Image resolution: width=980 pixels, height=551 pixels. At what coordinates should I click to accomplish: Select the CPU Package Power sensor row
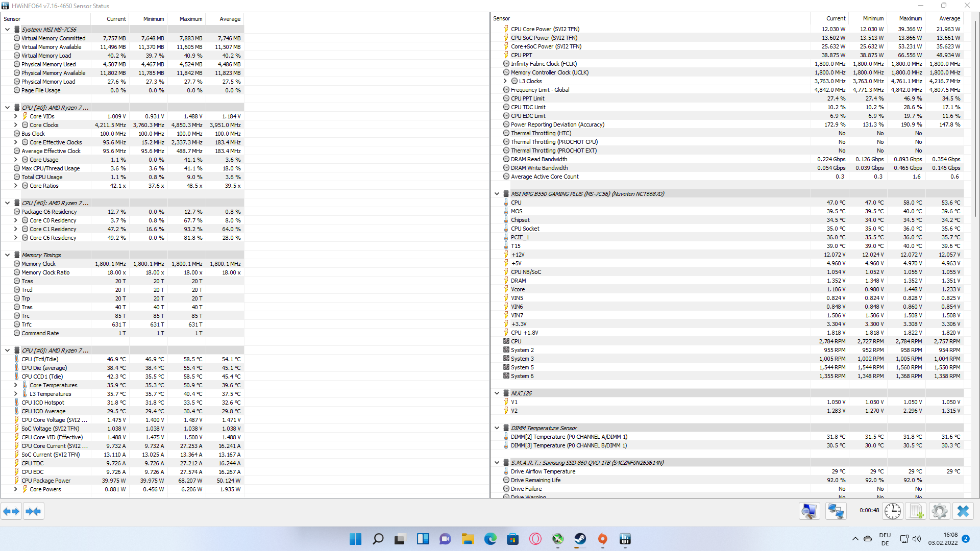click(x=46, y=480)
